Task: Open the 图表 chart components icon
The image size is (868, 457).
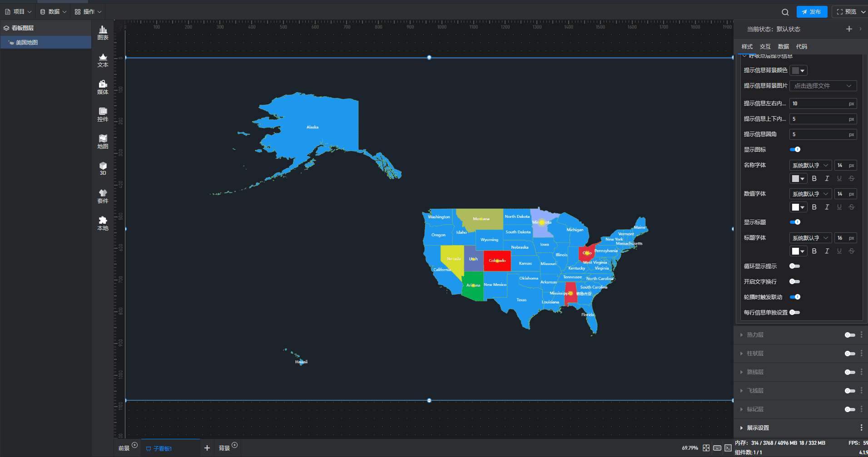Action: [103, 33]
